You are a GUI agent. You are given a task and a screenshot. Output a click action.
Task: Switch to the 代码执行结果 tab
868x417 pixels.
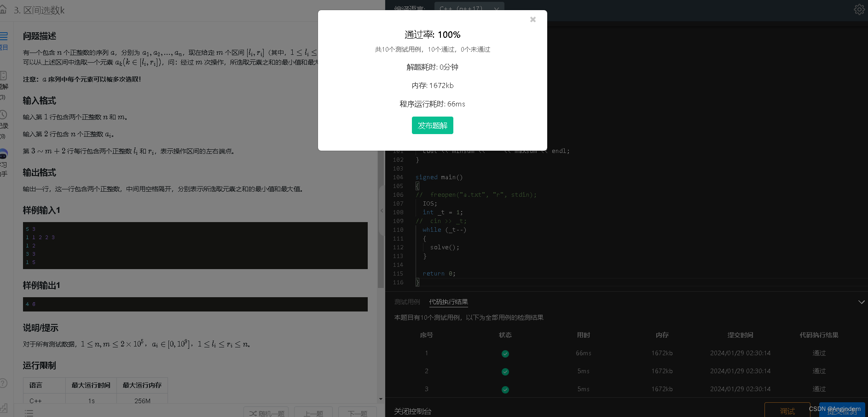448,302
